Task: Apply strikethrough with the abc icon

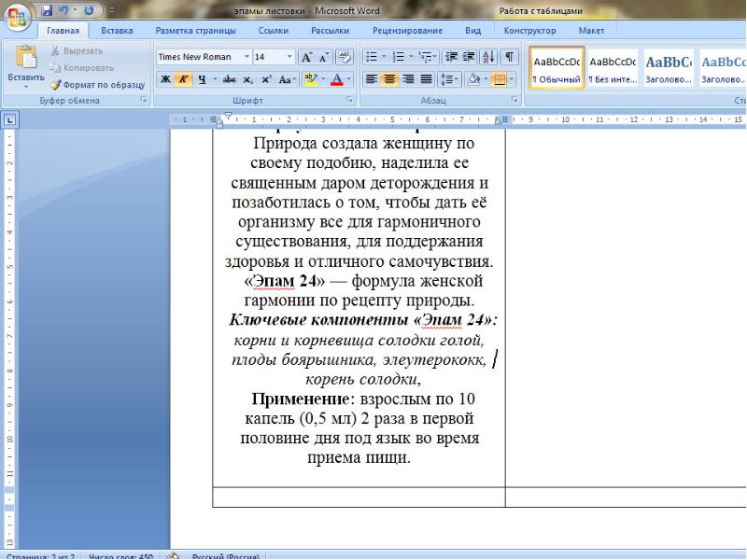Action: 230,79
